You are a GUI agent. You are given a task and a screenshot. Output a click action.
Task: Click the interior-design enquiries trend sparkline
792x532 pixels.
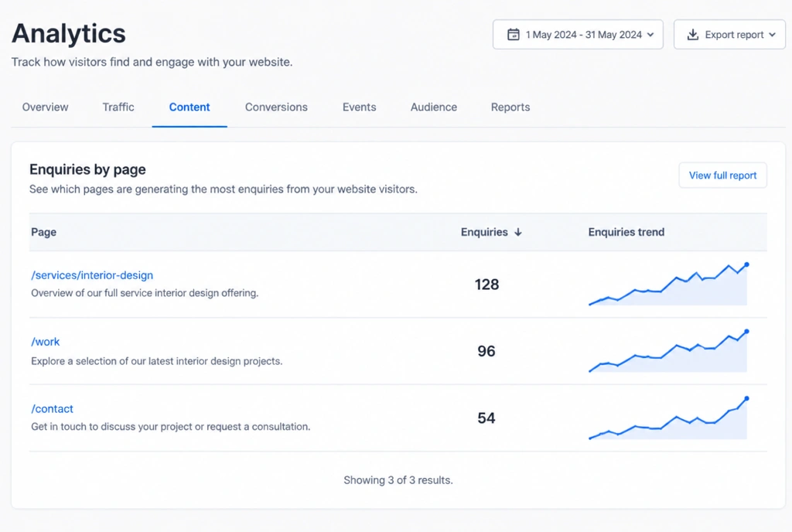(668, 284)
